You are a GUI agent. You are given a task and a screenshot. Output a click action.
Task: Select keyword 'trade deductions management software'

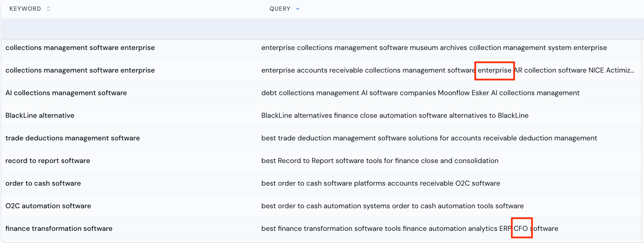pyautogui.click(x=72, y=138)
